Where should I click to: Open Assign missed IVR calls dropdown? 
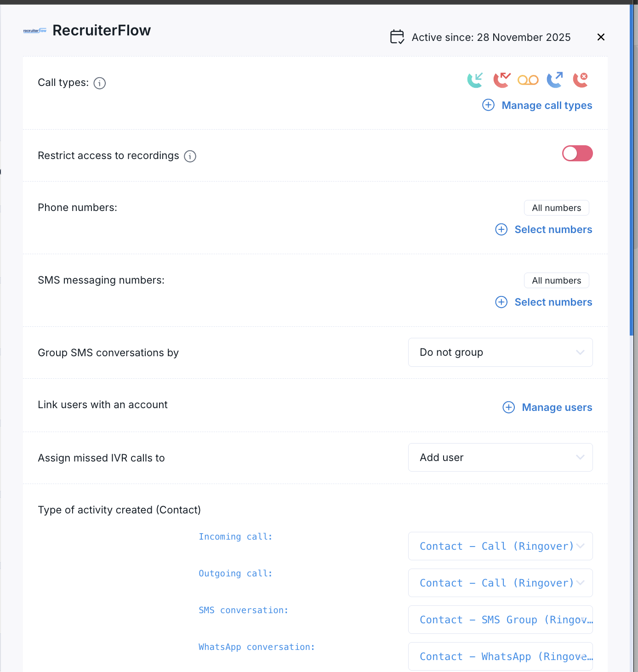click(500, 457)
